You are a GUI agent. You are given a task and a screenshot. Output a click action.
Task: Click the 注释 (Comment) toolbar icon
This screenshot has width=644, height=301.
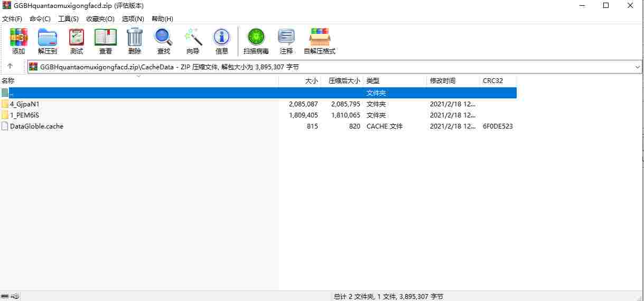click(286, 38)
